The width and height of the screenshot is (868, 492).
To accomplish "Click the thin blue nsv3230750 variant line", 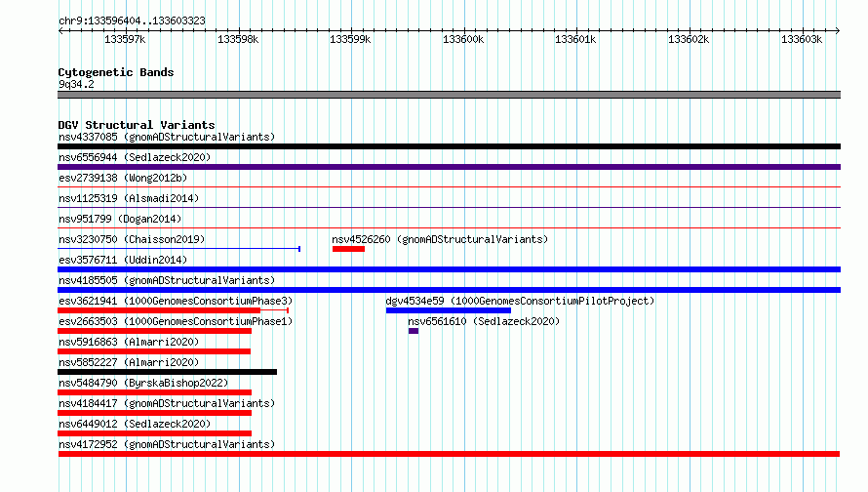I will [x=178, y=249].
